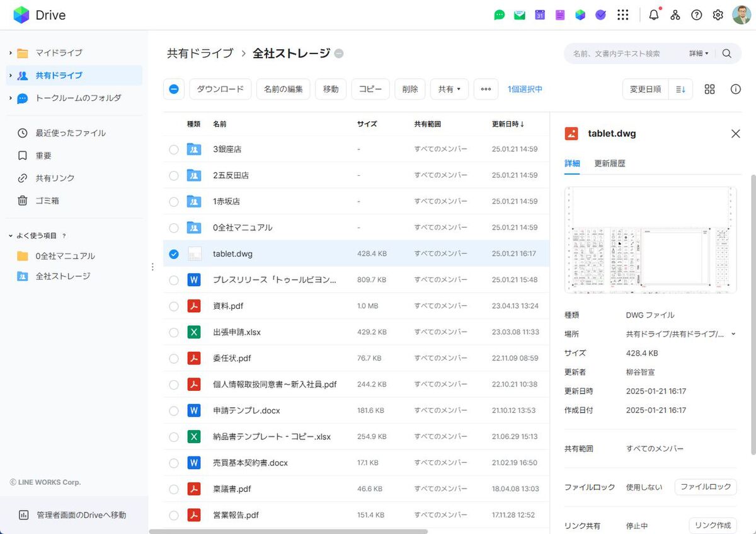Click the ダウンロード button
The width and height of the screenshot is (756, 534).
click(x=220, y=90)
